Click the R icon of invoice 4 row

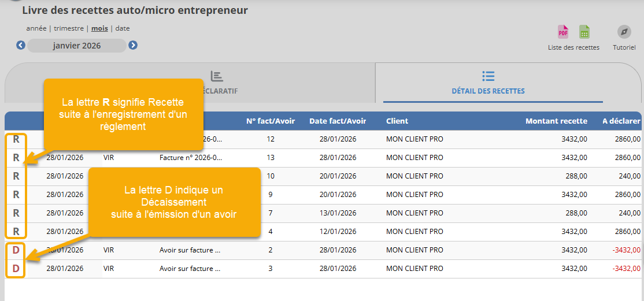point(16,232)
